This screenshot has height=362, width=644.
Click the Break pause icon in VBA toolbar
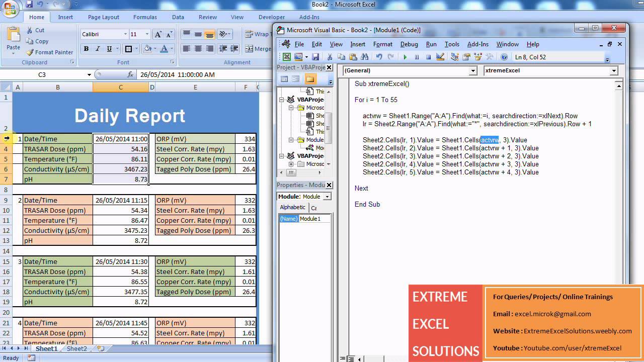click(x=417, y=57)
